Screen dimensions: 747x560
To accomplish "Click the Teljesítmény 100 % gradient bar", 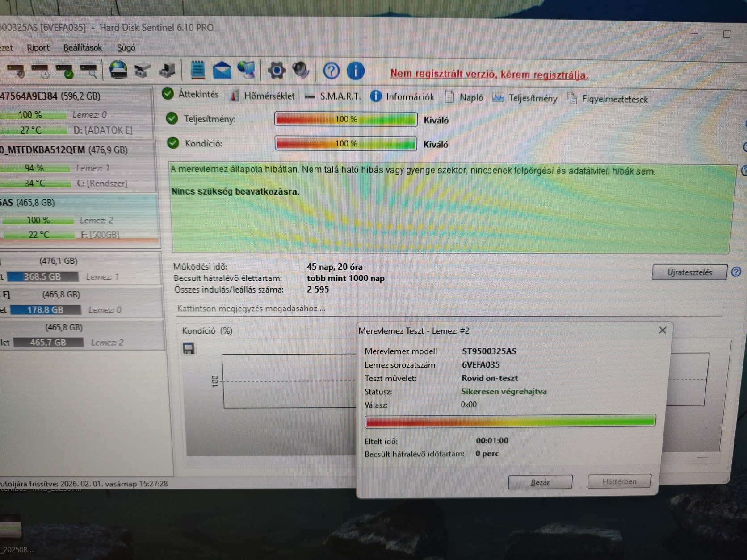I will click(x=346, y=119).
